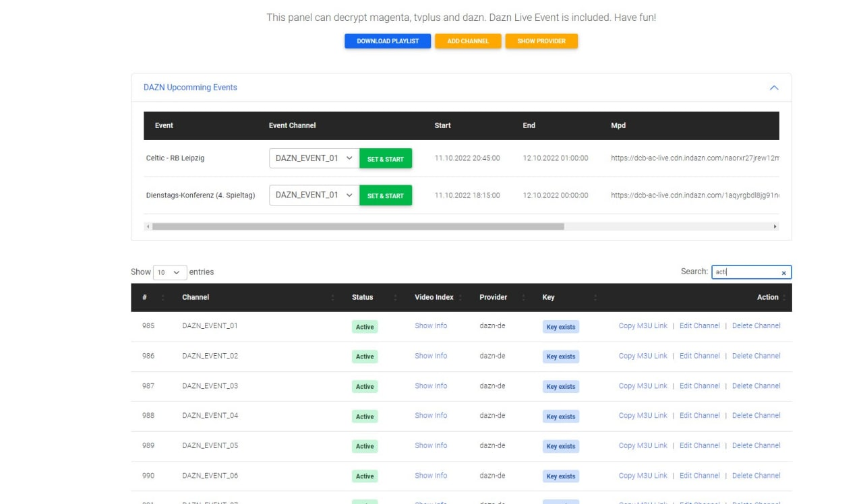Focus the Search input field
Image resolution: width=863 pixels, height=504 pixels.
(x=751, y=272)
